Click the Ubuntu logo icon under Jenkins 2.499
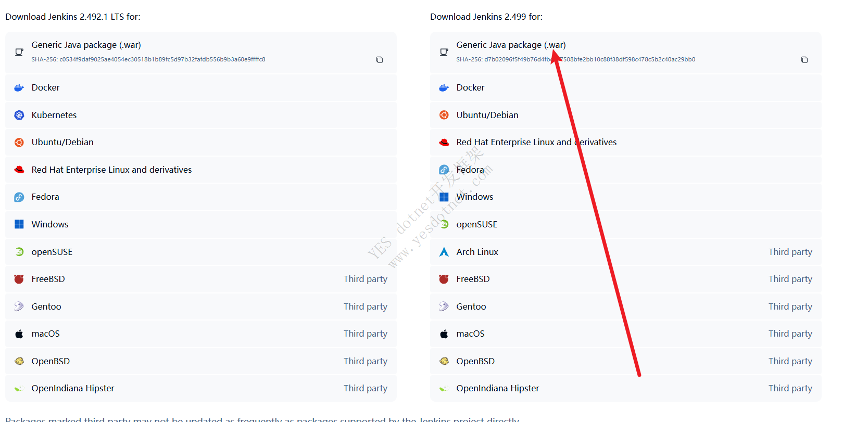 coord(444,115)
